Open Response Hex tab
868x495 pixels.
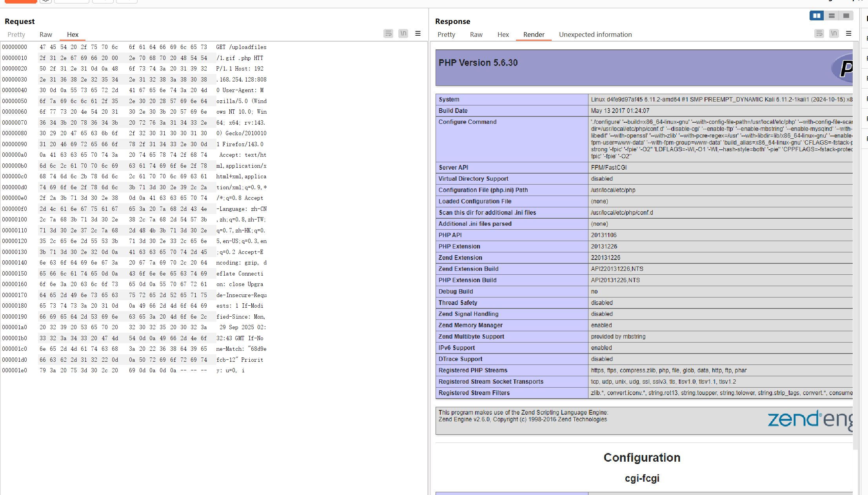[503, 34]
